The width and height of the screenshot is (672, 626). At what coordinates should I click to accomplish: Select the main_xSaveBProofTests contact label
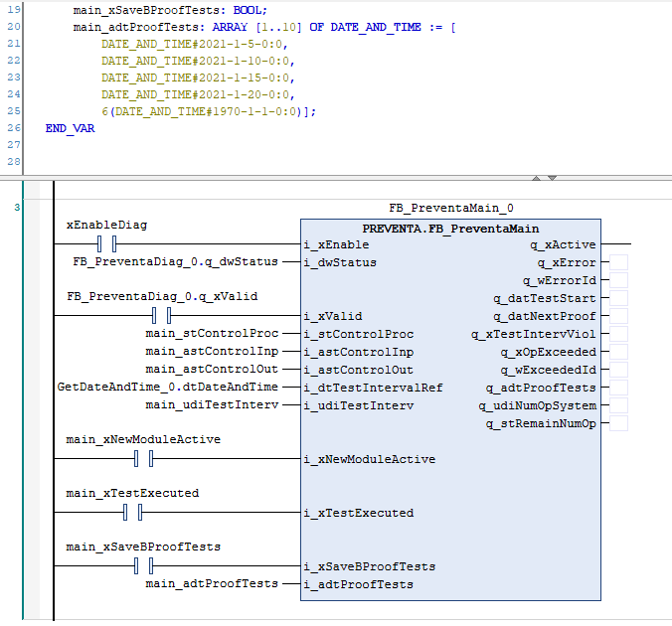(x=143, y=547)
